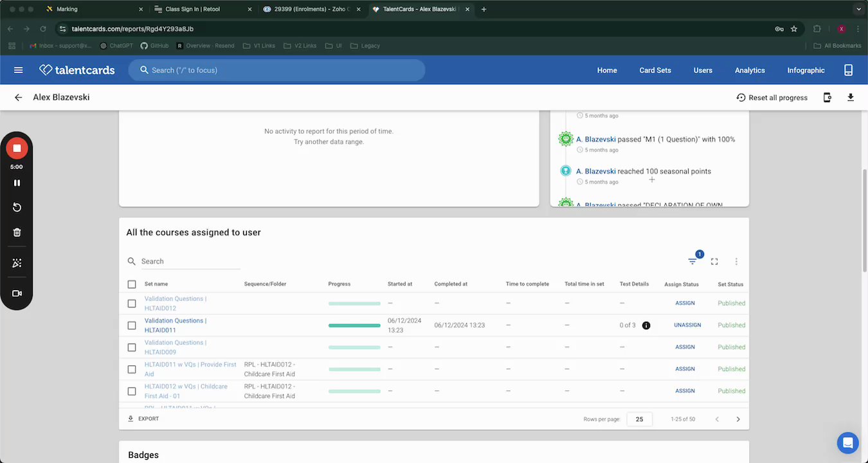Click the browser address bar URL

pos(132,29)
